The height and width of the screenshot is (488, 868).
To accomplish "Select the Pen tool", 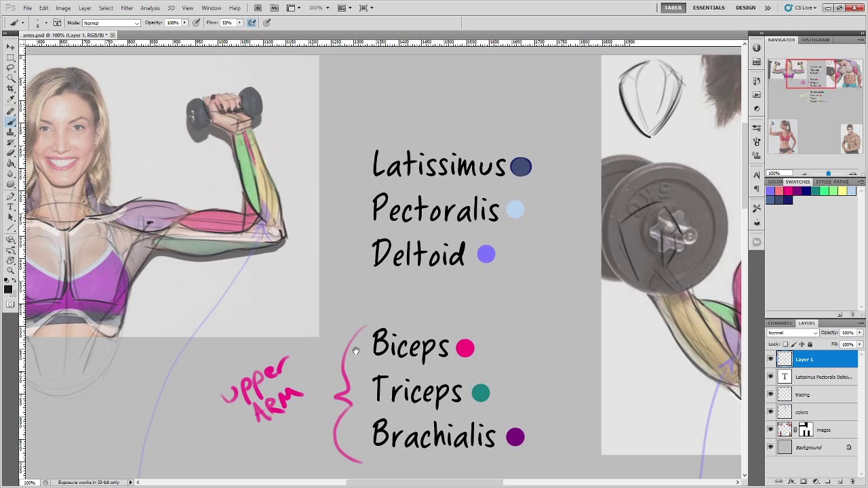I will (11, 197).
